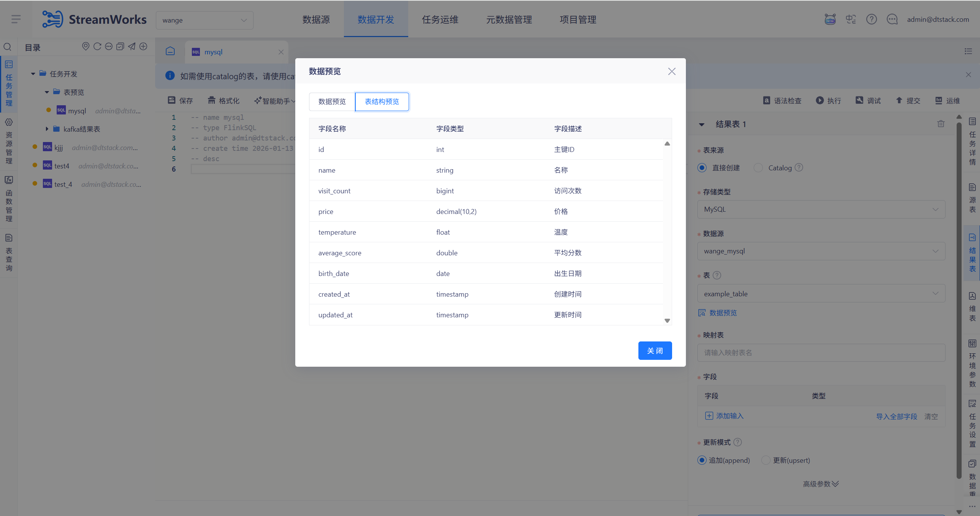Open the 智能助手 dropdown in the editor toolbar

click(x=275, y=101)
